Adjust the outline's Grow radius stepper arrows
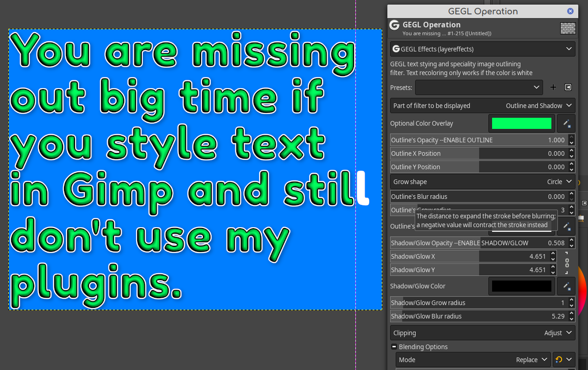588x370 pixels. [571, 210]
